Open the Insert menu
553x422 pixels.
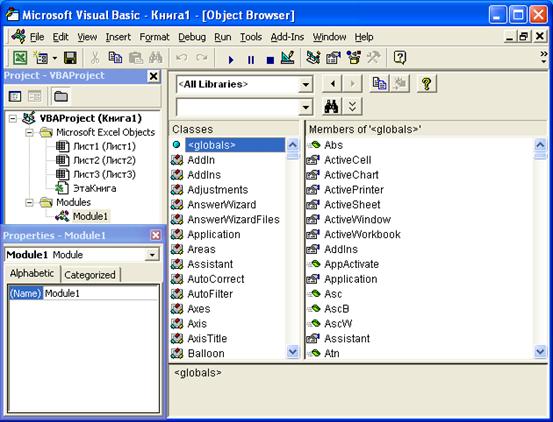(118, 37)
